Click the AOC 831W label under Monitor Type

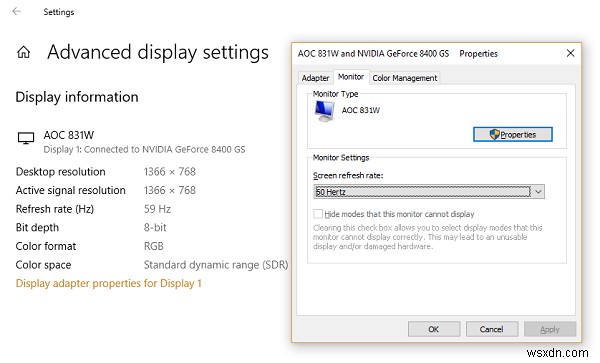(360, 110)
